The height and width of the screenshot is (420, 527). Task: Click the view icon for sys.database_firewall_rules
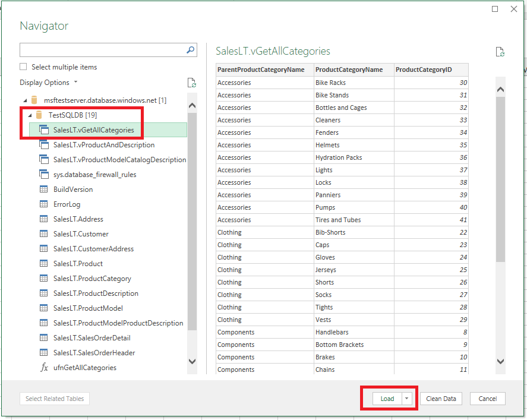[x=44, y=175]
